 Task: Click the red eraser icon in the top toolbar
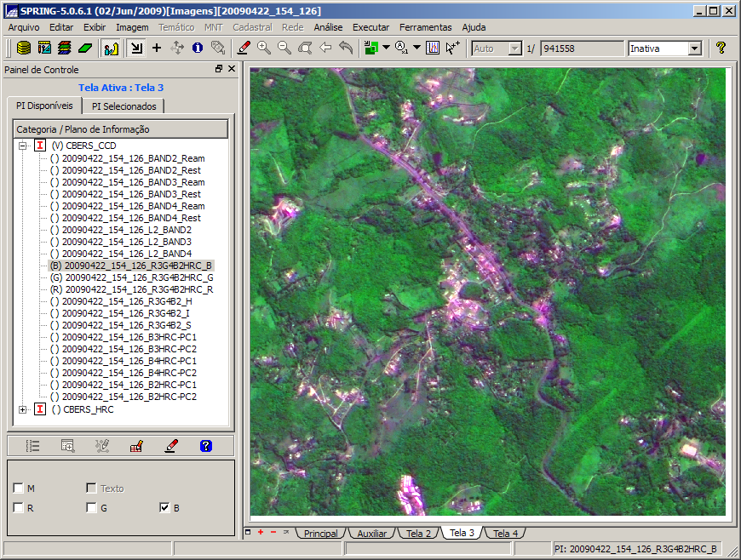[x=244, y=49]
